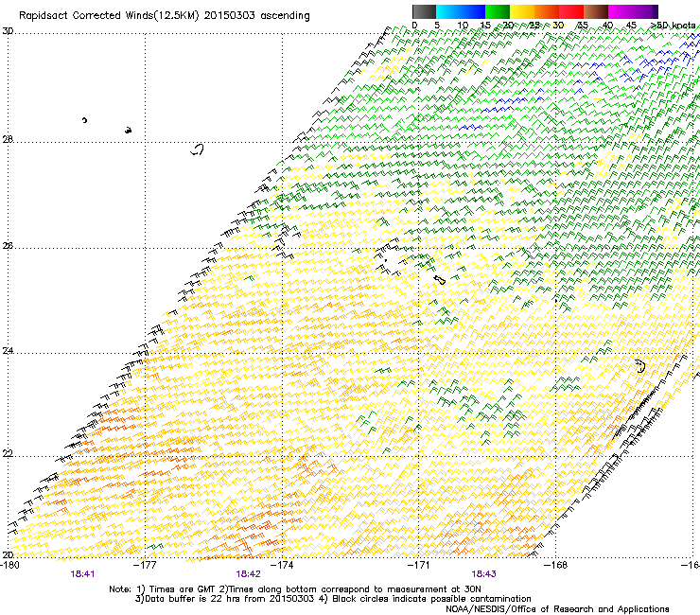
Task: Click the "10" color scale label
Action: (x=463, y=26)
